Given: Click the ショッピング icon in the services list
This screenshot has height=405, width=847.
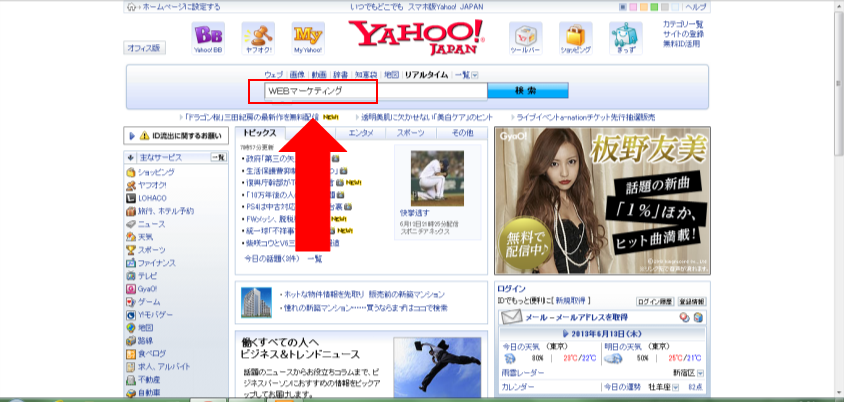Looking at the screenshot, I should coord(130,172).
